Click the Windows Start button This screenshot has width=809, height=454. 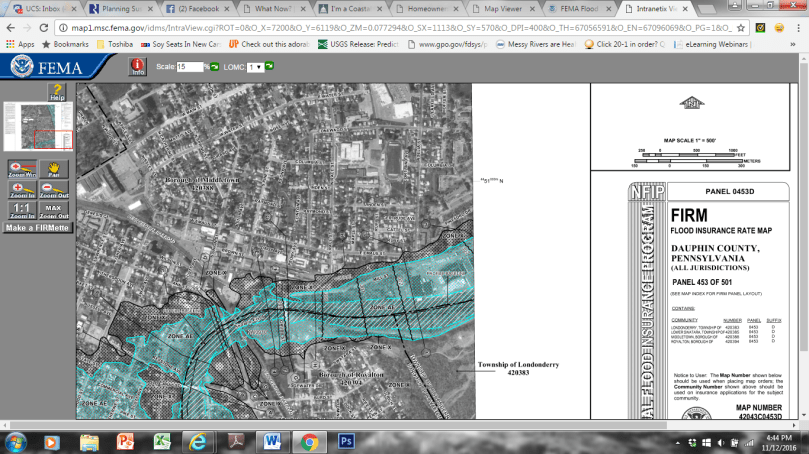coord(15,442)
